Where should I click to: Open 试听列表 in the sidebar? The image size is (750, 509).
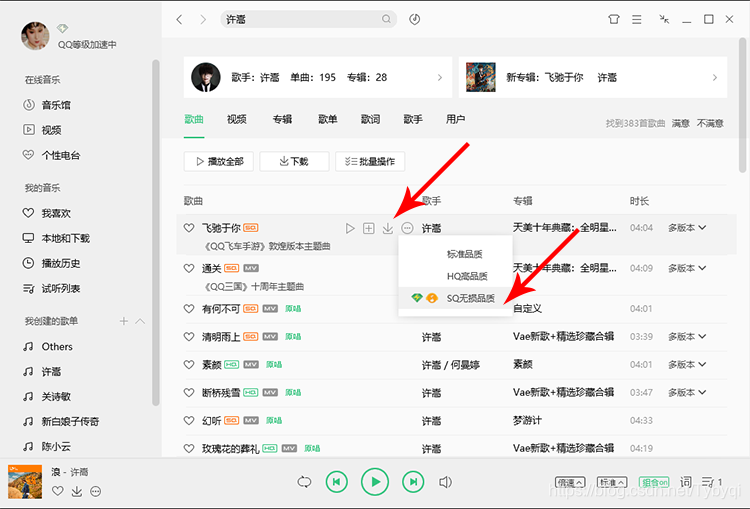[52, 288]
